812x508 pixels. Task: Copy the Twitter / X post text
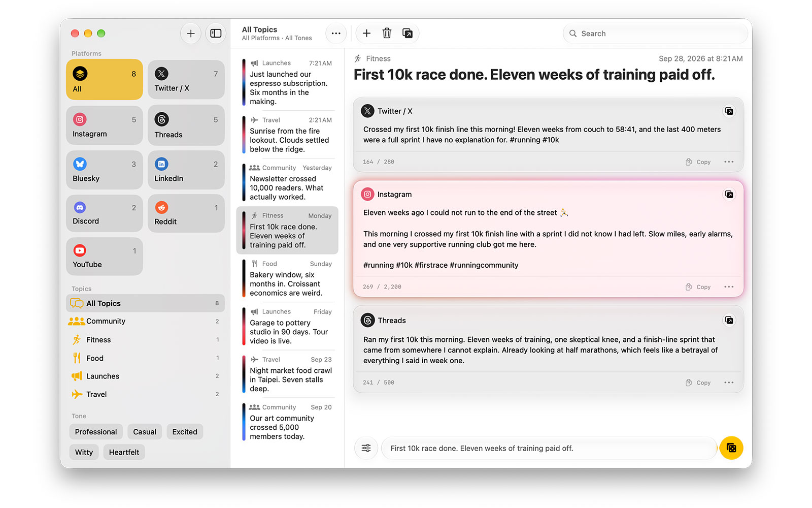pos(698,162)
